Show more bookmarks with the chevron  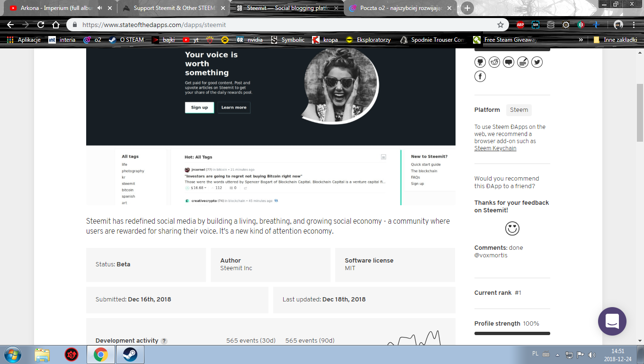[581, 40]
